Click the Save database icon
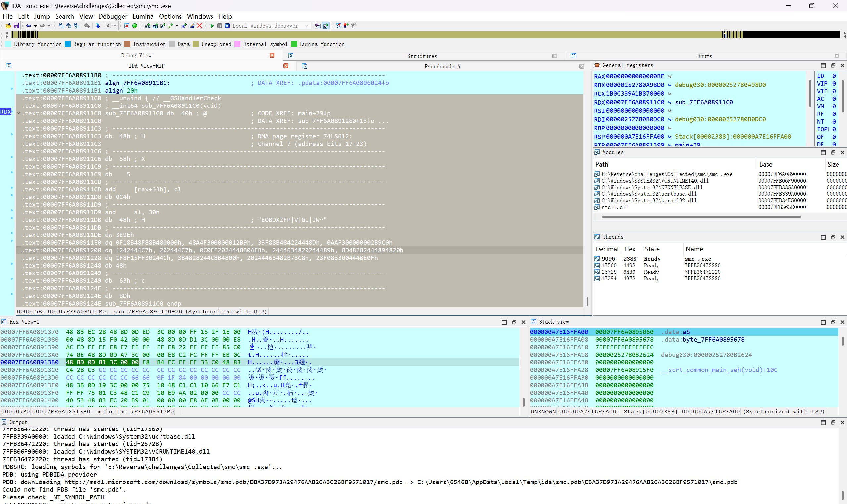Screen dimensions: 847x504 (x=16, y=26)
